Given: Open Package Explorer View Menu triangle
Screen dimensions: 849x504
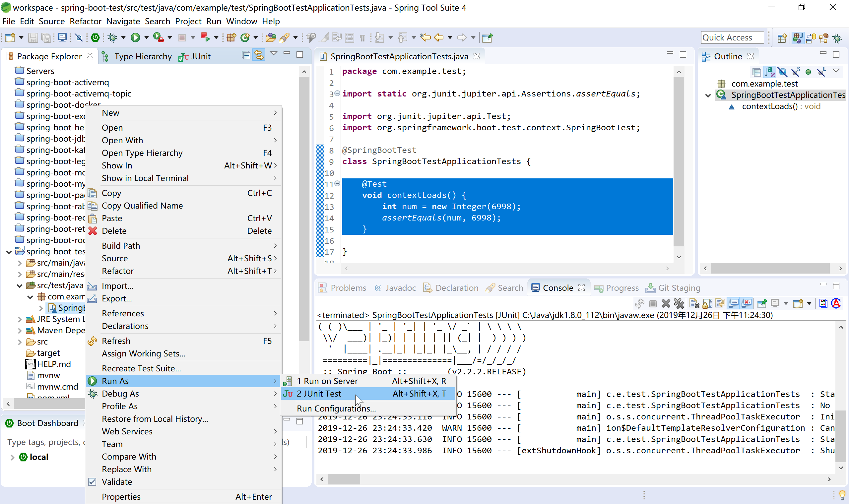Looking at the screenshot, I should [273, 54].
